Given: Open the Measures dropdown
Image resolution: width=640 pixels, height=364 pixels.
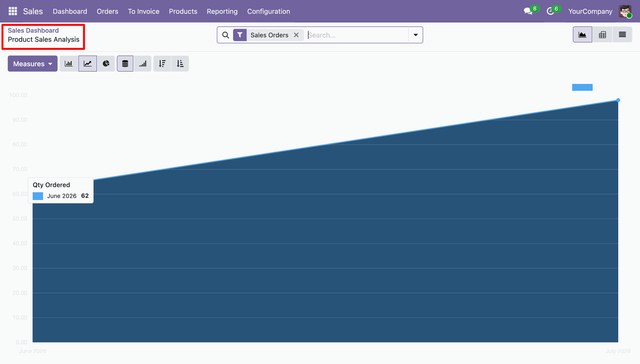Looking at the screenshot, I should 33,64.
